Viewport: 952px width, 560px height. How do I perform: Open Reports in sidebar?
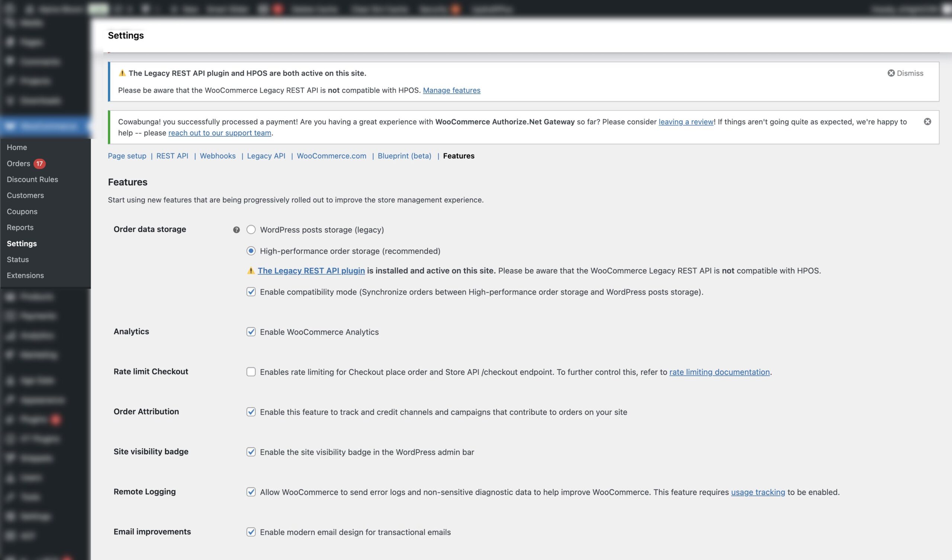(x=20, y=227)
